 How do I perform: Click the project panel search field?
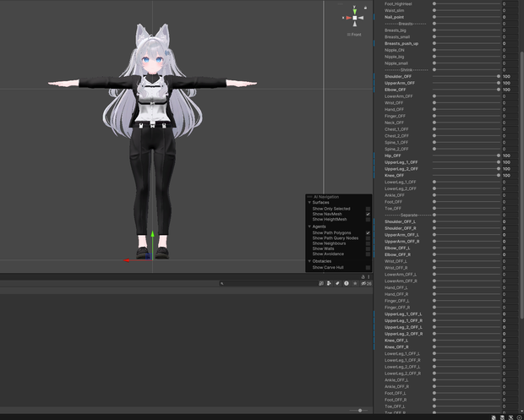[268, 283]
